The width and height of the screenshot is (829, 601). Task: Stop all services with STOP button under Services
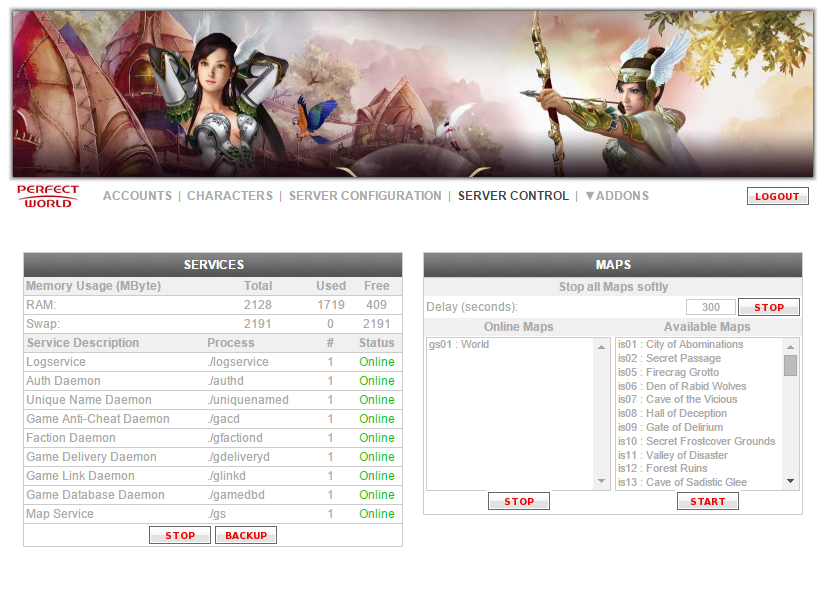(180, 535)
